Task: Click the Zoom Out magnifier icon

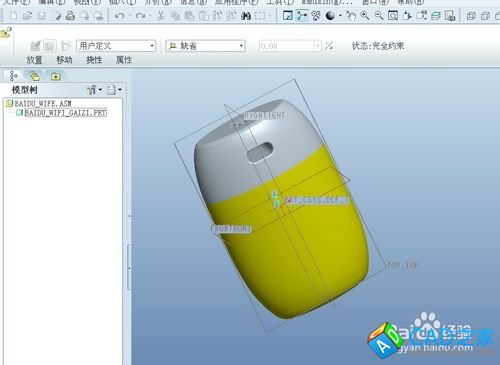Action: (379, 16)
